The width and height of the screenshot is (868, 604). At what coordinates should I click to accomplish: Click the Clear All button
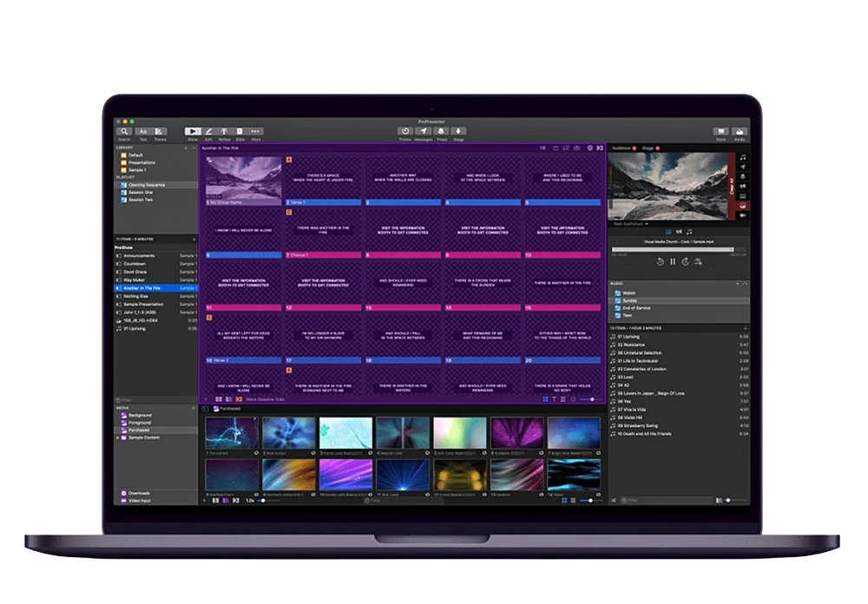point(731,186)
